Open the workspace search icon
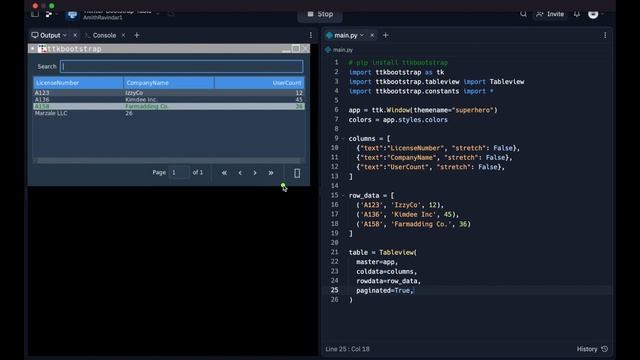 pyautogui.click(x=523, y=14)
